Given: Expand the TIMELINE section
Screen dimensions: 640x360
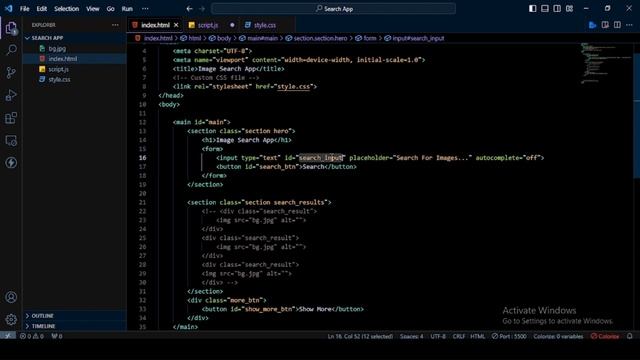Looking at the screenshot, I should [75, 326].
